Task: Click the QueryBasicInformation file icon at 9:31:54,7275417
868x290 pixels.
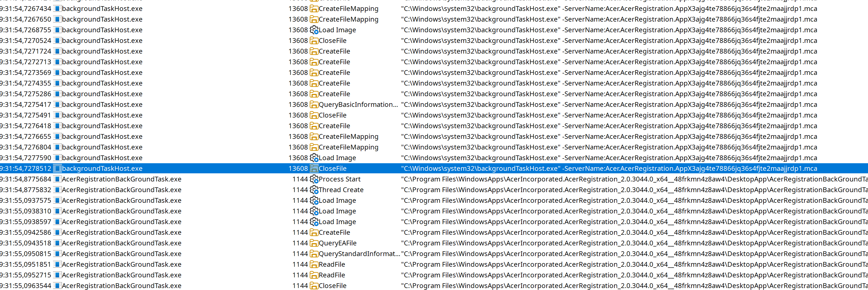Action: [314, 105]
